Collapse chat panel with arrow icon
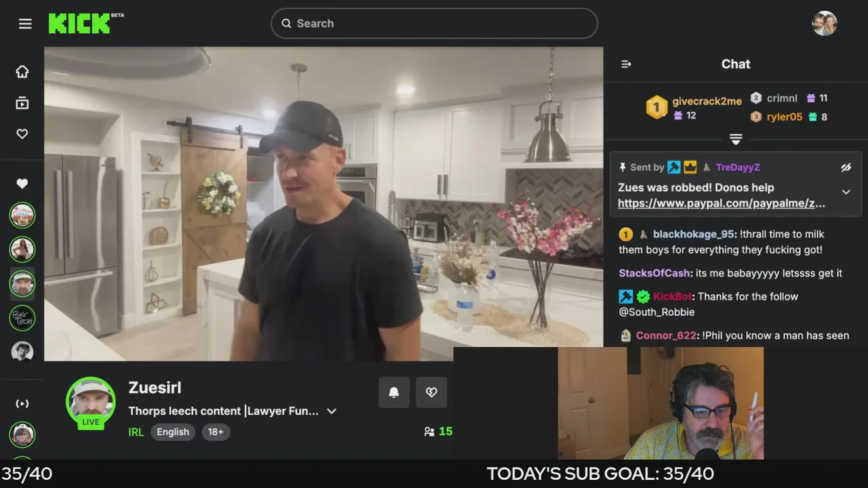The image size is (868, 488). [626, 64]
